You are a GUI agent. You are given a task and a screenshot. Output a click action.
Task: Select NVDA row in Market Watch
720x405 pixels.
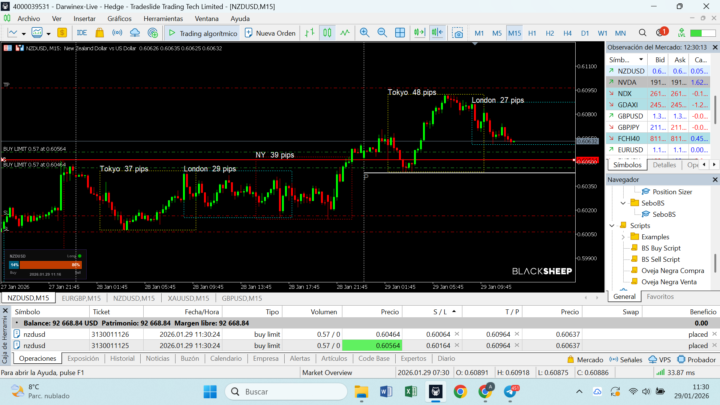658,82
